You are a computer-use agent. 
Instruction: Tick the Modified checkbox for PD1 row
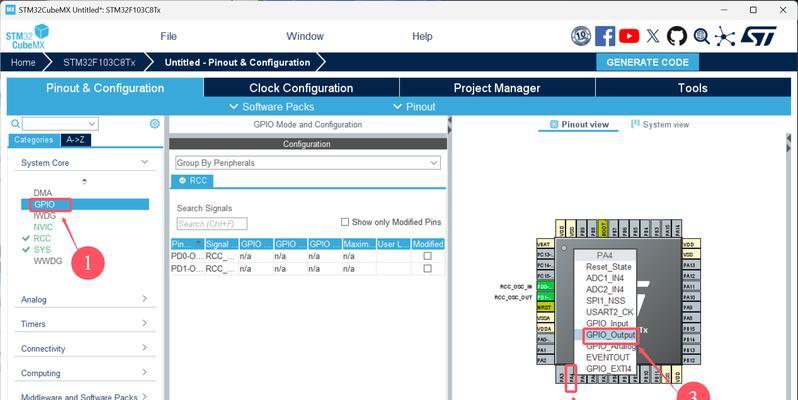[x=428, y=268]
